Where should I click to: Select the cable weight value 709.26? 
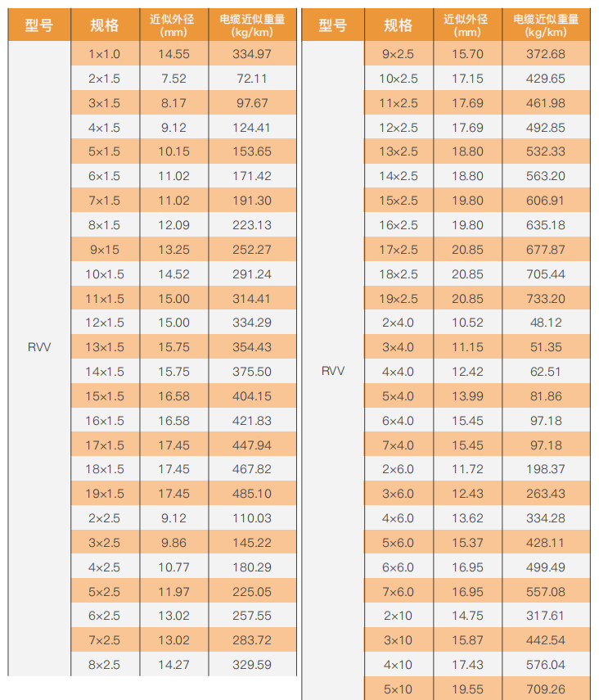[546, 689]
